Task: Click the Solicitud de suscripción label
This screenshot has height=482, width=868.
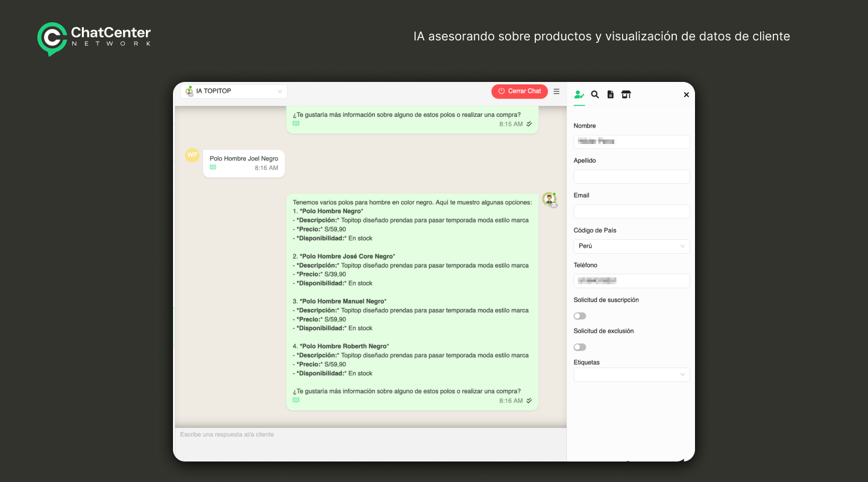Action: coord(606,299)
